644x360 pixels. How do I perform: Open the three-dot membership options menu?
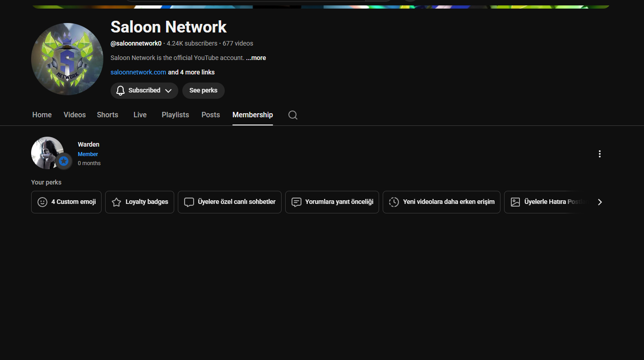pyautogui.click(x=600, y=154)
